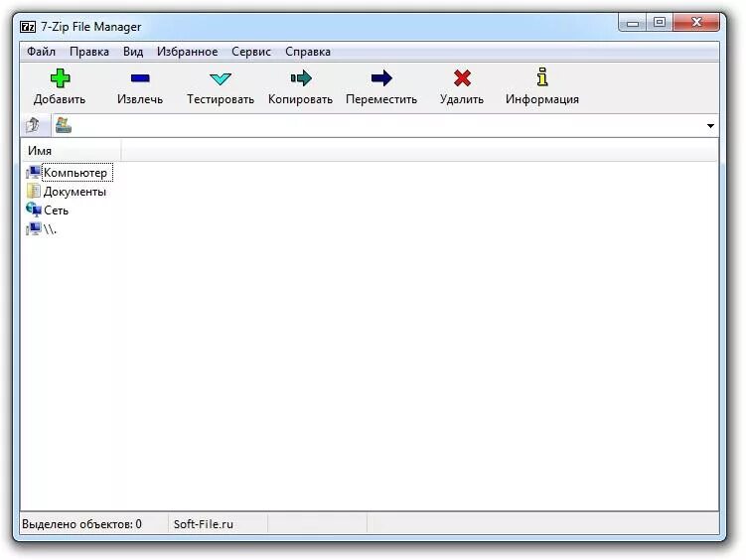Click the 7z logo in title bar

(x=28, y=27)
